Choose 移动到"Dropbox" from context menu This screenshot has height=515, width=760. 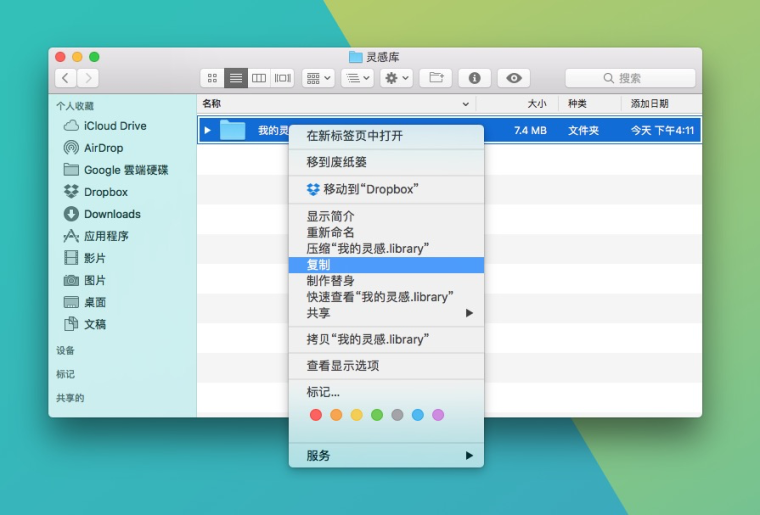386,189
